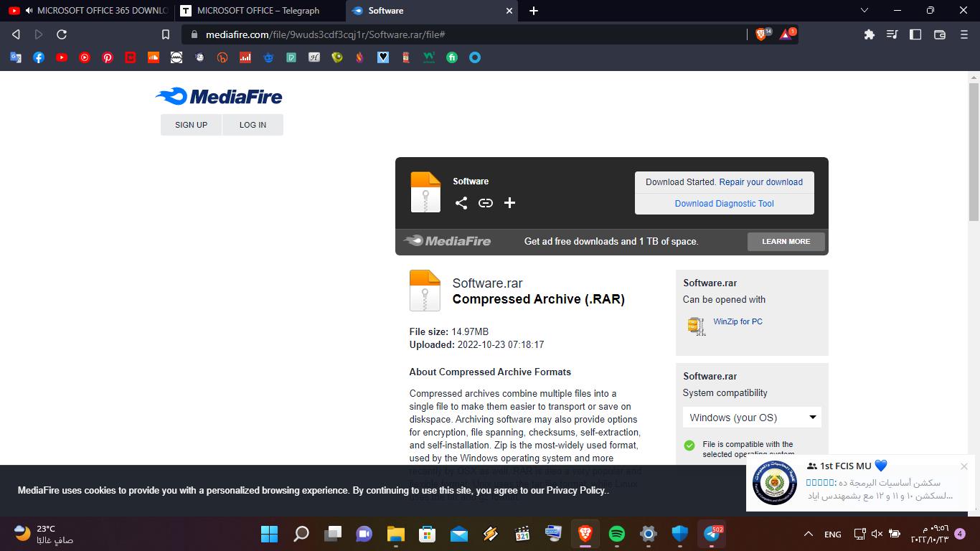The width and height of the screenshot is (980, 551).
Task: Open the Brave wallet icon
Action: click(x=939, y=34)
